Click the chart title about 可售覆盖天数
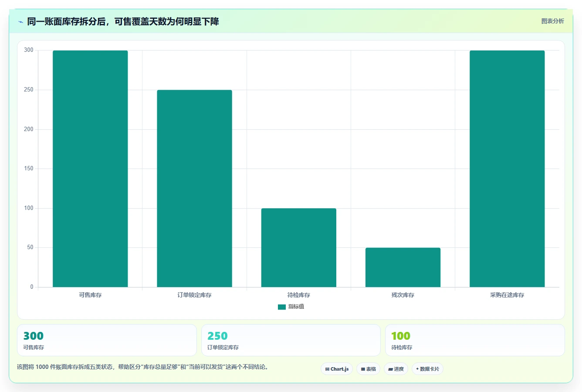This screenshot has height=392, width=582. (x=123, y=22)
